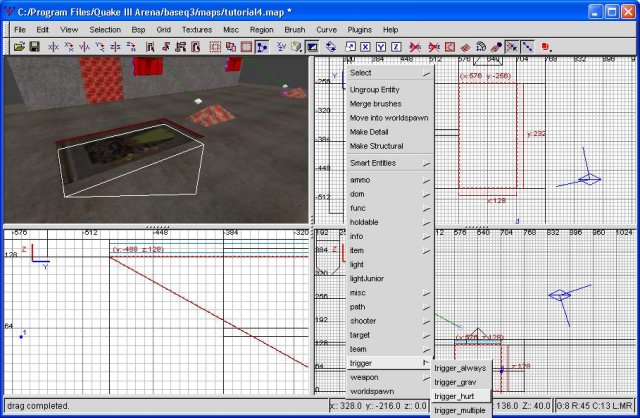This screenshot has width=640, height=418.
Task: Rotate selection around the X axis
Action: [x=69, y=47]
